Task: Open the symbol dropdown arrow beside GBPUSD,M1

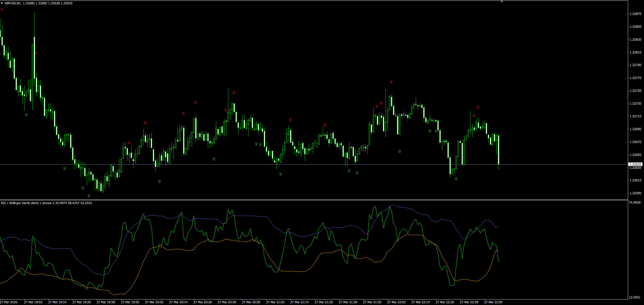Action: tap(2, 3)
